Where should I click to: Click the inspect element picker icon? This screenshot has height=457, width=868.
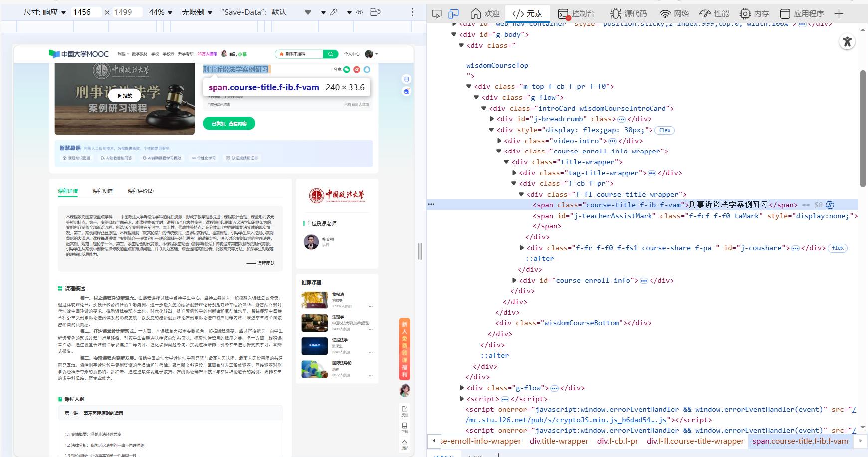tap(436, 14)
